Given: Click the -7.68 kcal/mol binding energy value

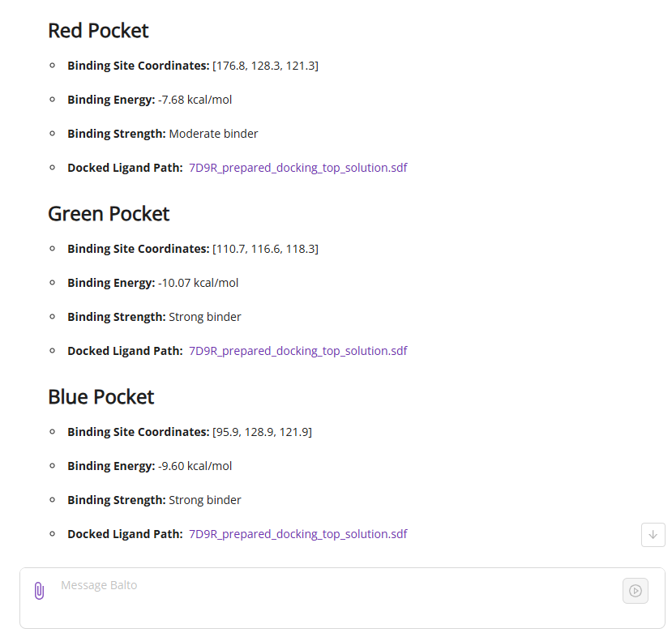Looking at the screenshot, I should point(195,100).
